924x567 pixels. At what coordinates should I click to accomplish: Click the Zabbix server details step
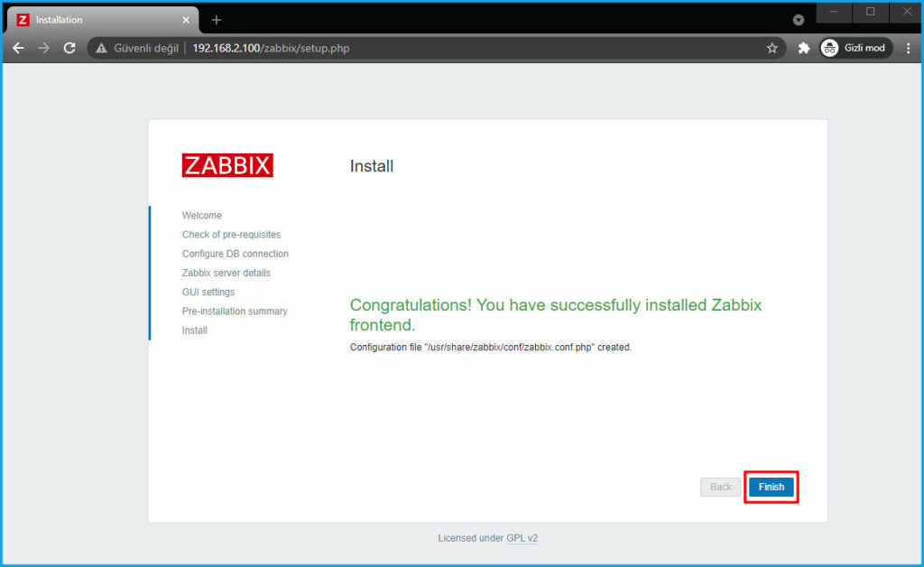click(x=226, y=273)
